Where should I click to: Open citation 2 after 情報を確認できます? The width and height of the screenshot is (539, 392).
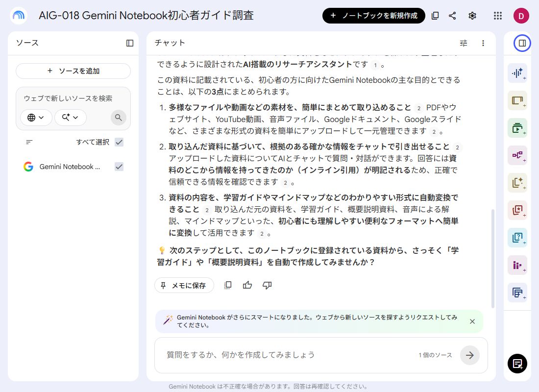click(285, 183)
